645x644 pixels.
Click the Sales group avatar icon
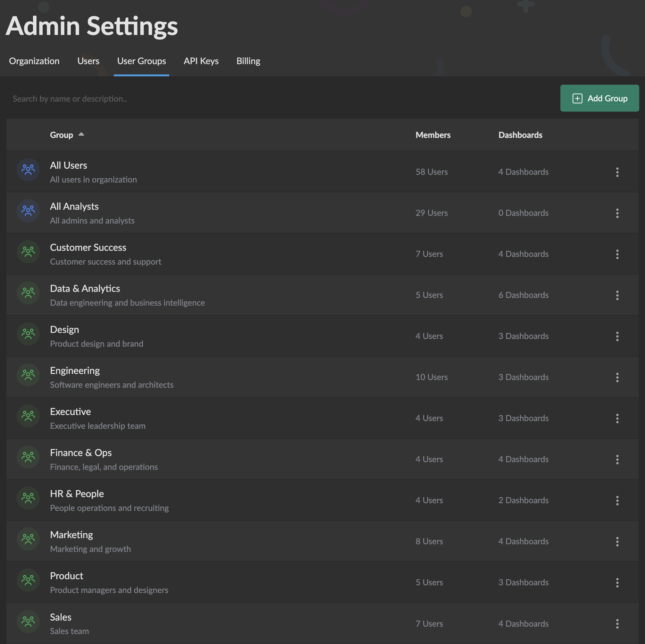28,621
